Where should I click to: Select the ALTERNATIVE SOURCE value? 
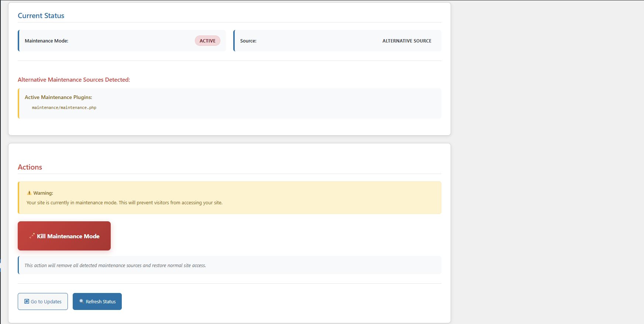click(407, 41)
